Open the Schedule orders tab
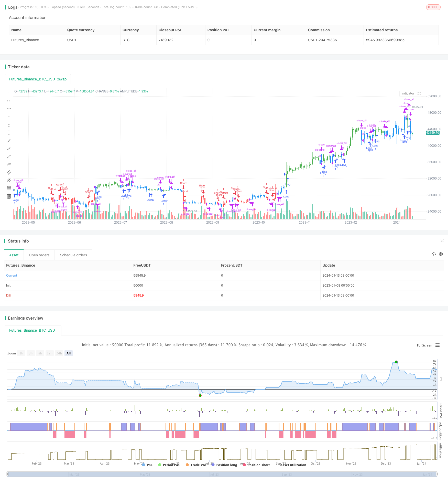The height and width of the screenshot is (484, 448). pyautogui.click(x=73, y=255)
